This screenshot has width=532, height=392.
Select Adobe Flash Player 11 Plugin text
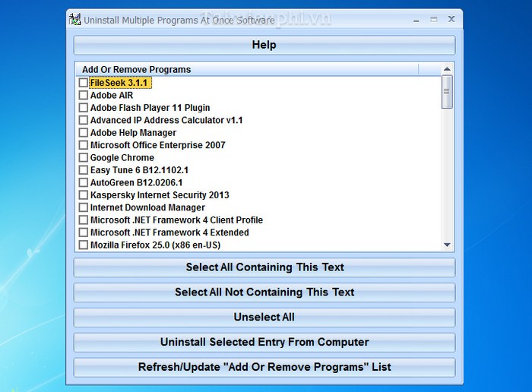[x=150, y=108]
